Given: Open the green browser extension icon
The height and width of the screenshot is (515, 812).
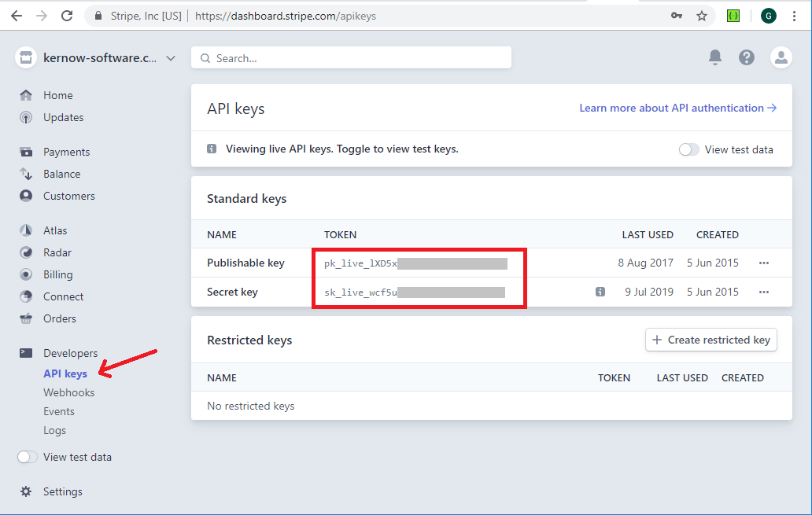Looking at the screenshot, I should 733,16.
